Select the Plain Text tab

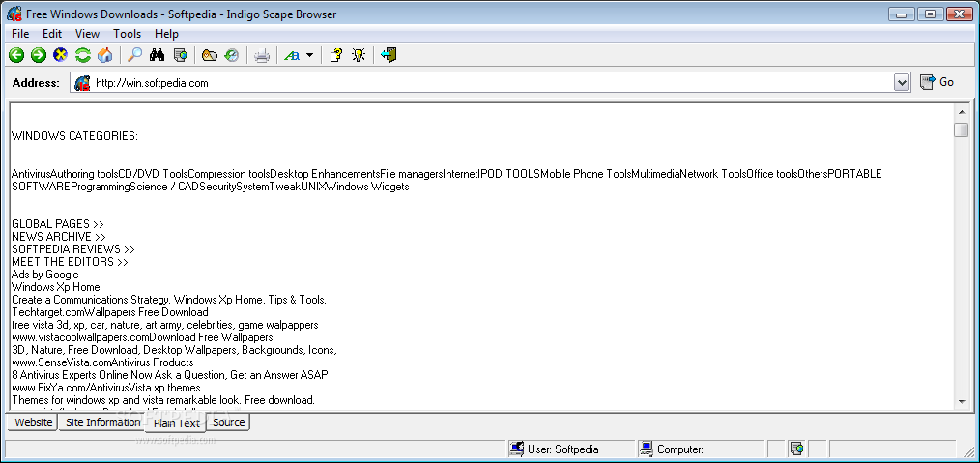[x=176, y=423]
